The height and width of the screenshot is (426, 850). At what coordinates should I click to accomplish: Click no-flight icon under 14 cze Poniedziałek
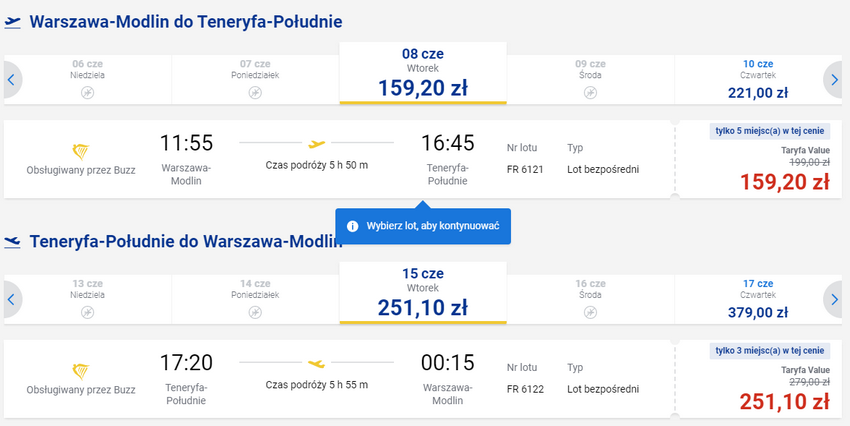point(255,313)
